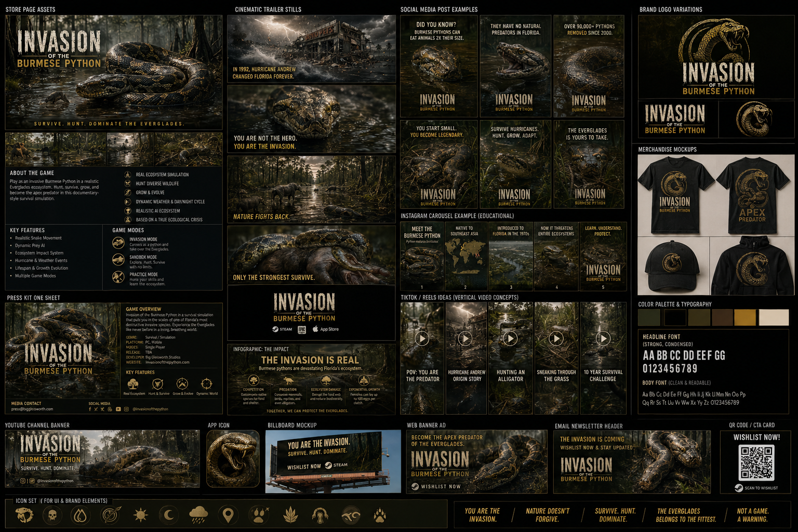Pick the dark green color swatch
This screenshot has height=532, width=798.
pyautogui.click(x=649, y=317)
